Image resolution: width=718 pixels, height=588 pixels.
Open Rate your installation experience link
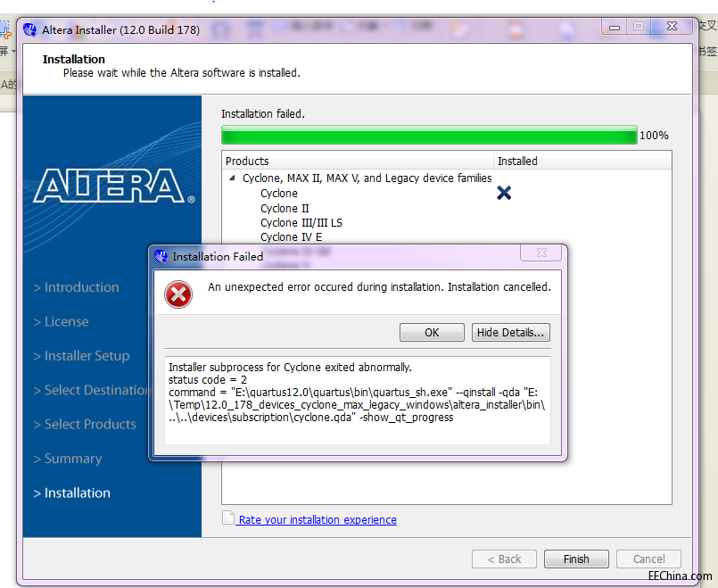pos(317,520)
